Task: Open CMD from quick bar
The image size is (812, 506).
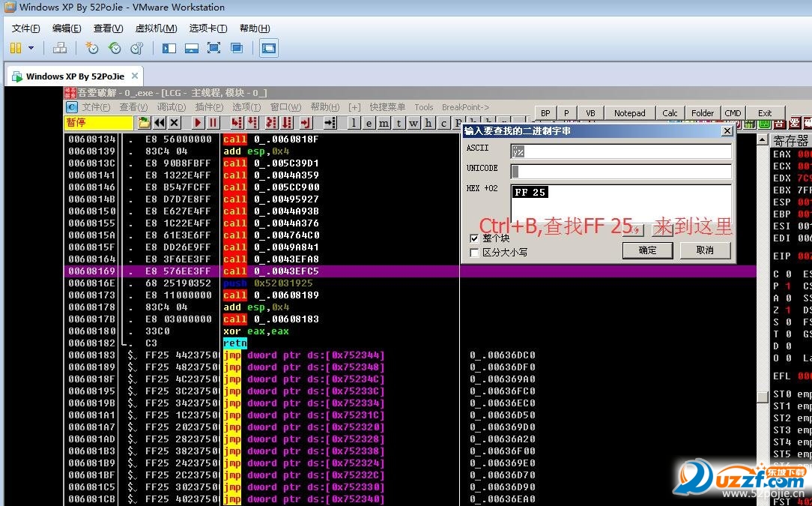Action: [733, 113]
